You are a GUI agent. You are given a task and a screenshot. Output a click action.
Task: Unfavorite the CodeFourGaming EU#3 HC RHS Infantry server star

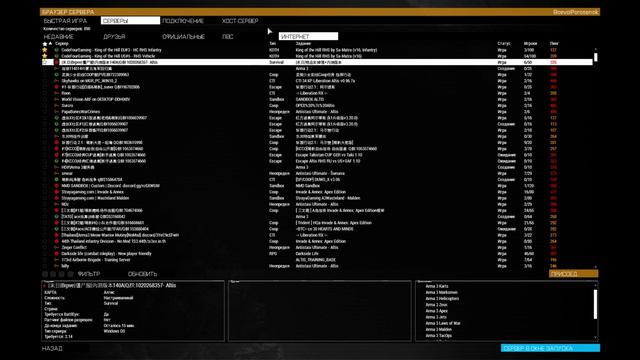[45, 50]
